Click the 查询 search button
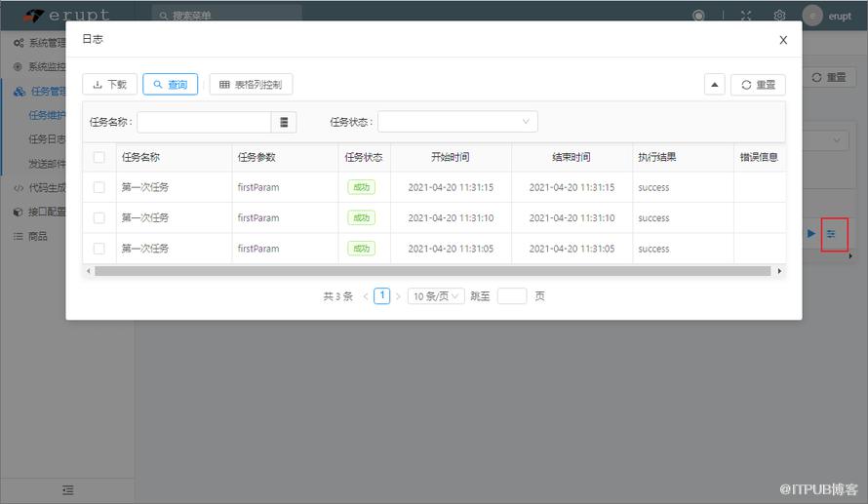Screen dimensions: 868x504 point(170,85)
